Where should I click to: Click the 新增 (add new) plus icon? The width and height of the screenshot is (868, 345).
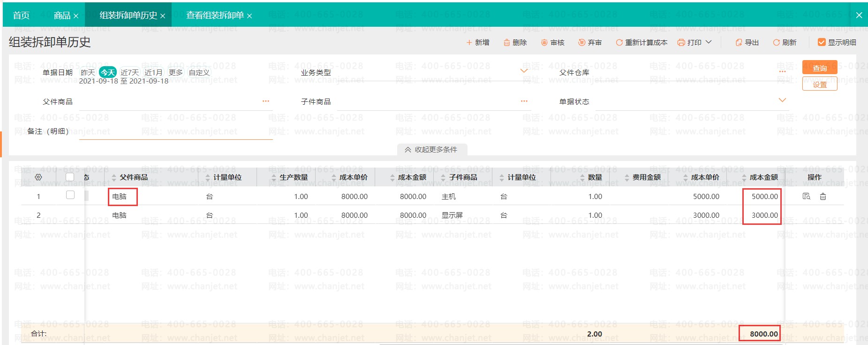469,43
